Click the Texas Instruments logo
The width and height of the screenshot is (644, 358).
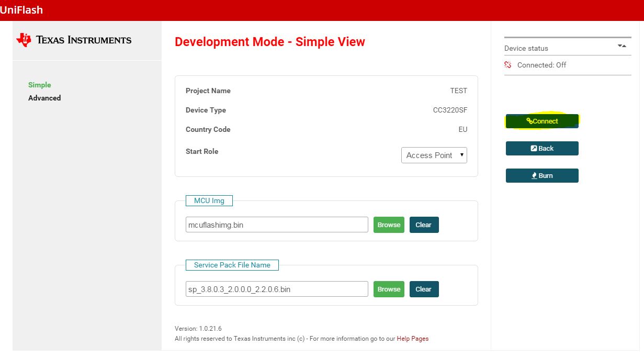tap(74, 40)
